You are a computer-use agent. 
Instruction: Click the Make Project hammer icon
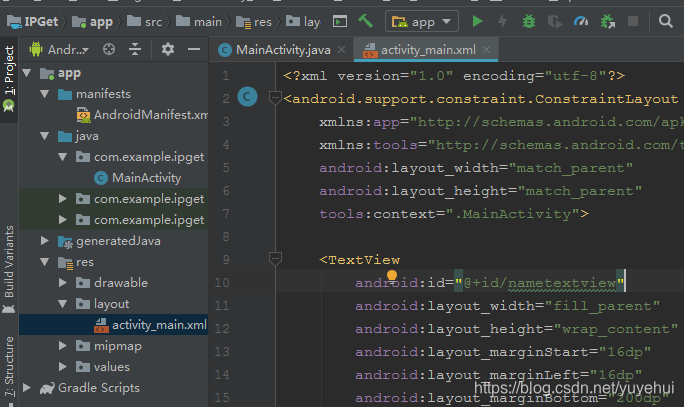(x=365, y=21)
